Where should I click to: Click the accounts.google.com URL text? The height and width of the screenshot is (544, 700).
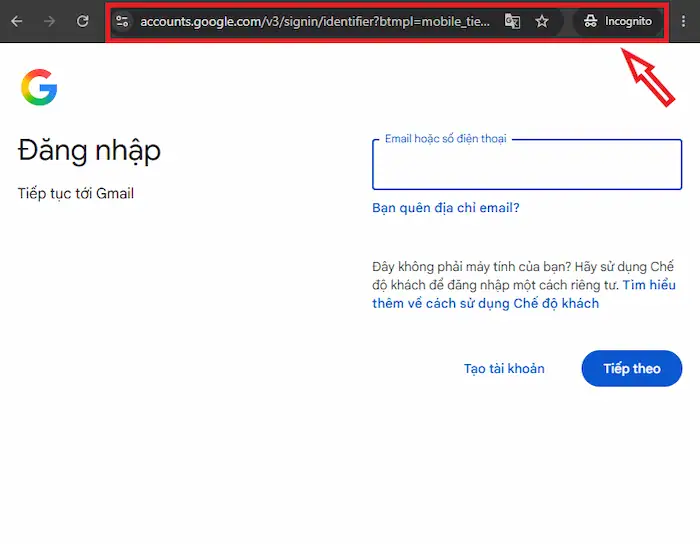click(x=315, y=21)
